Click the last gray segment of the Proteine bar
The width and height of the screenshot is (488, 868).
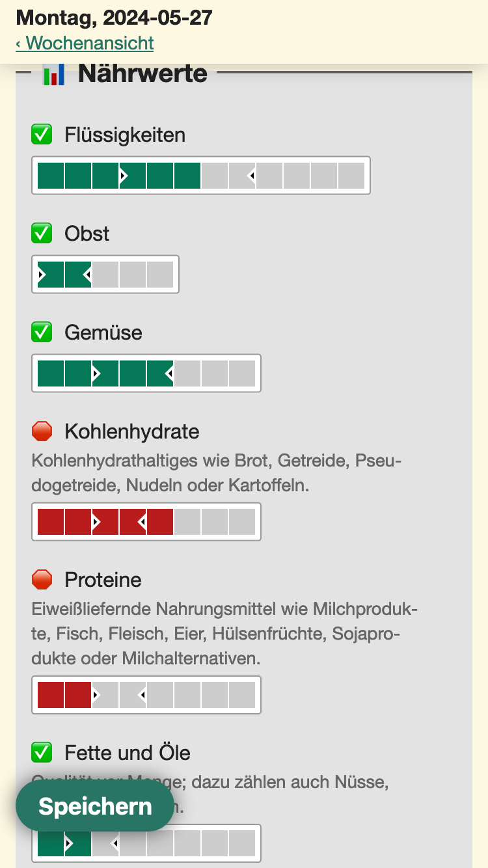click(x=242, y=695)
